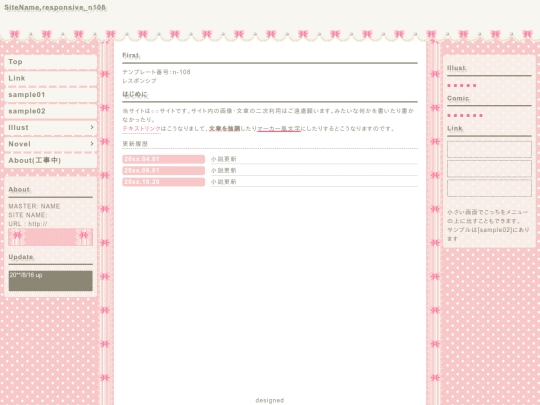Image resolution: width=540 pixels, height=405 pixels.
Task: Click the designed footer text
Action: [270, 400]
